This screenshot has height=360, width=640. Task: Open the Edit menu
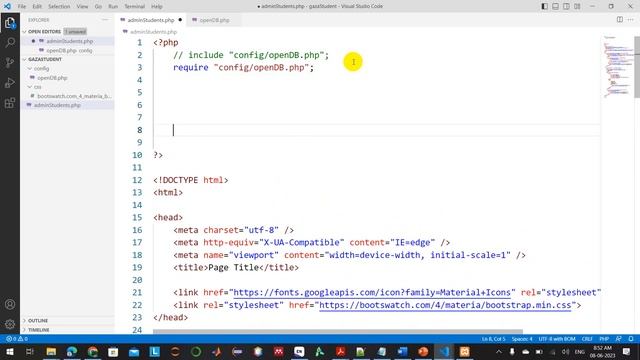coord(37,6)
